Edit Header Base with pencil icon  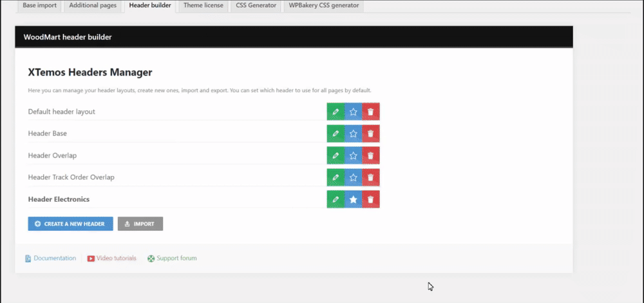(336, 133)
